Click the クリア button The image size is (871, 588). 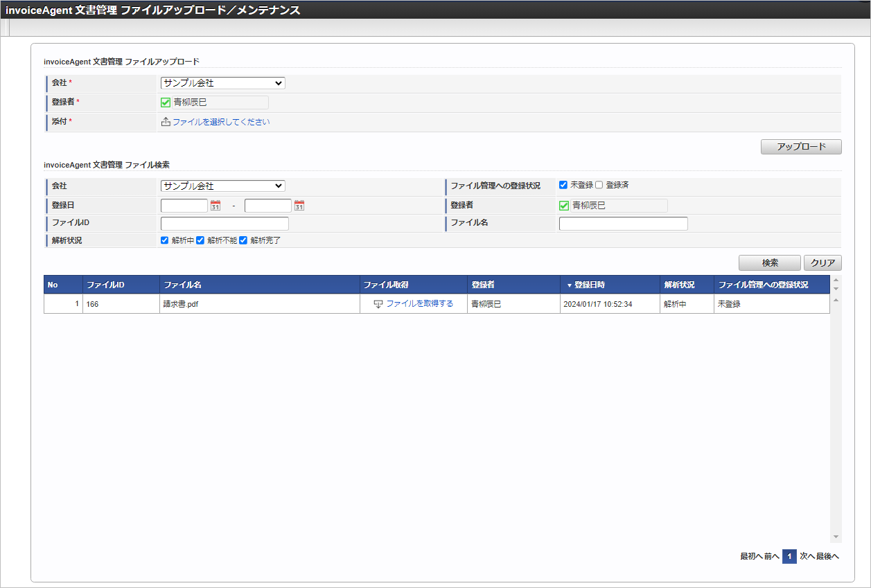(822, 263)
